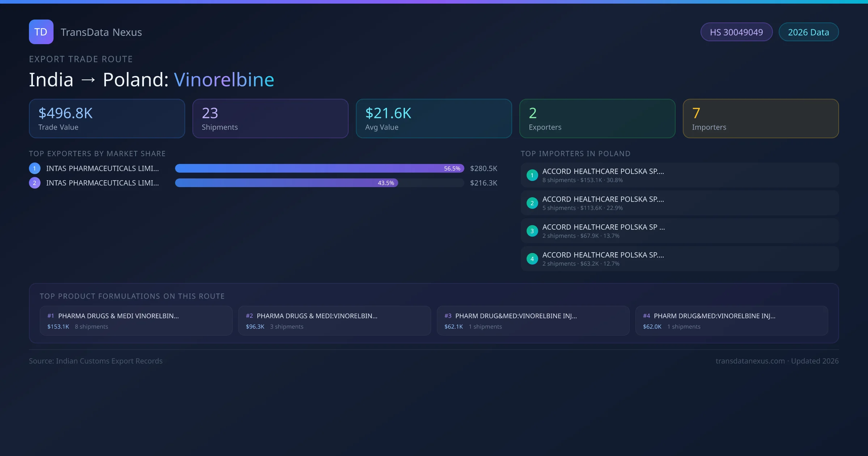Open the $496.8K Trade Value card
The image size is (868, 456).
tap(107, 118)
